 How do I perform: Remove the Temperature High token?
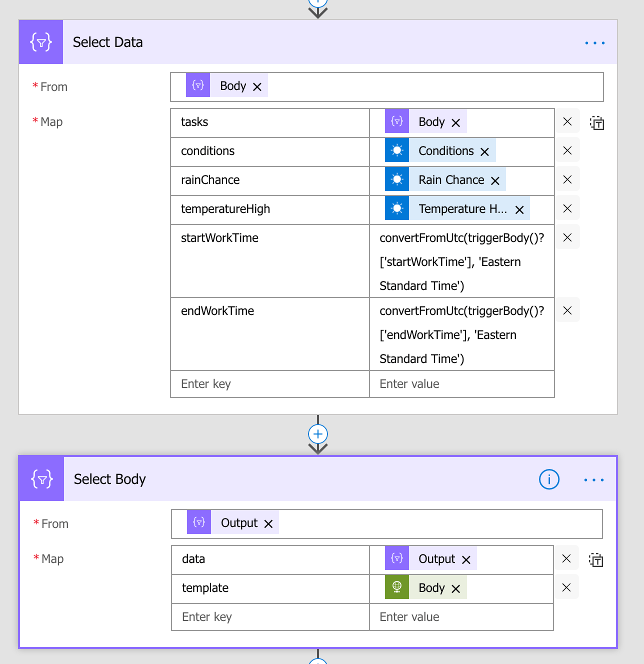click(x=519, y=209)
